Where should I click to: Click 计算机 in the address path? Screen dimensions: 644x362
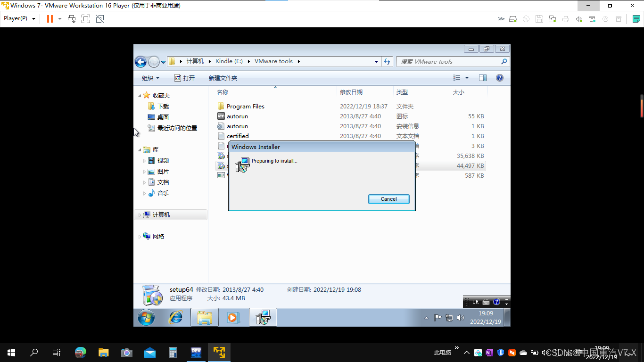coord(195,61)
